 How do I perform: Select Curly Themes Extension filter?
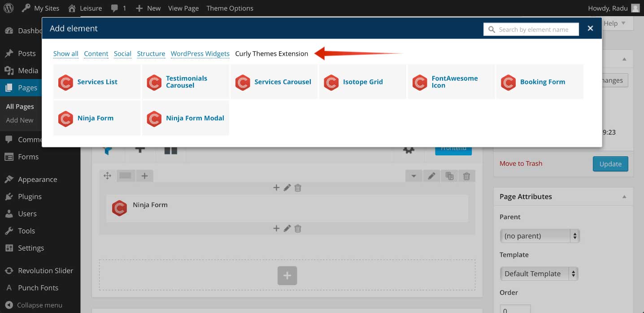tap(271, 53)
